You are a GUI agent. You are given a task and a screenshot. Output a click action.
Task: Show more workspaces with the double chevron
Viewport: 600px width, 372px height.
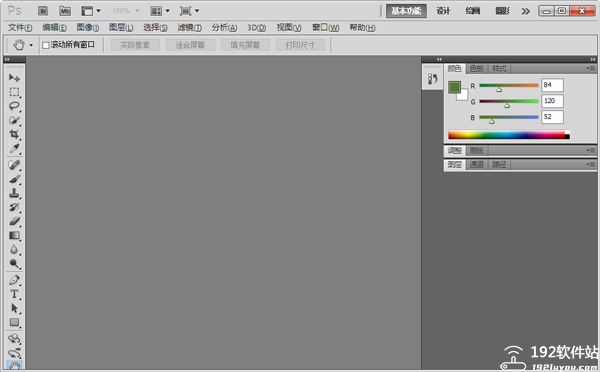point(525,11)
